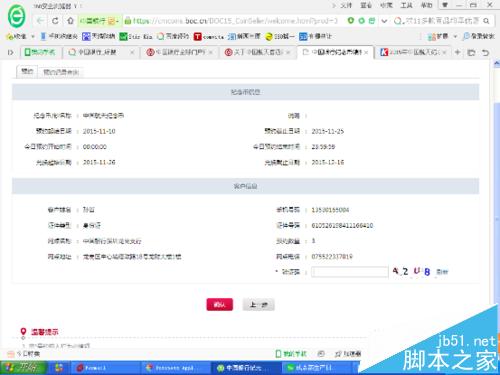Select the 预约记录查询 page tab

(x=61, y=72)
